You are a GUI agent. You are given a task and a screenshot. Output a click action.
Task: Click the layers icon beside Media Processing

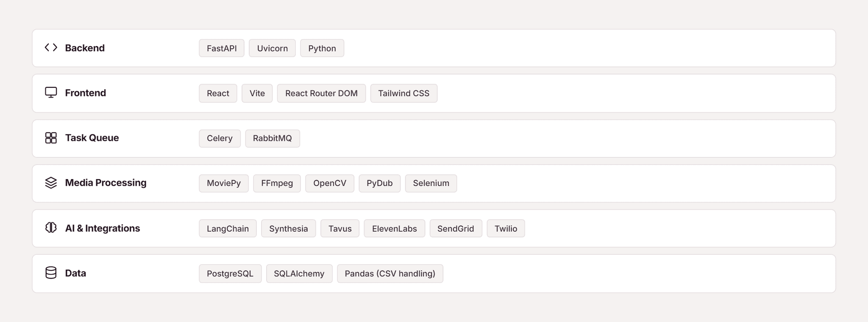[x=51, y=183]
